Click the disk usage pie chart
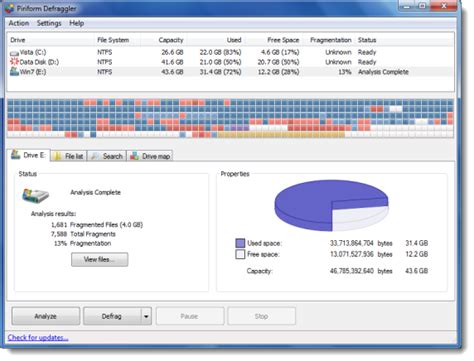The image size is (474, 361). [x=332, y=205]
